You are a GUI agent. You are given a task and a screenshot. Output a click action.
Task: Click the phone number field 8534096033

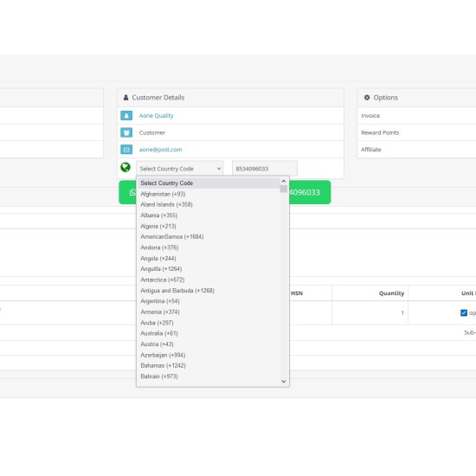tap(265, 169)
